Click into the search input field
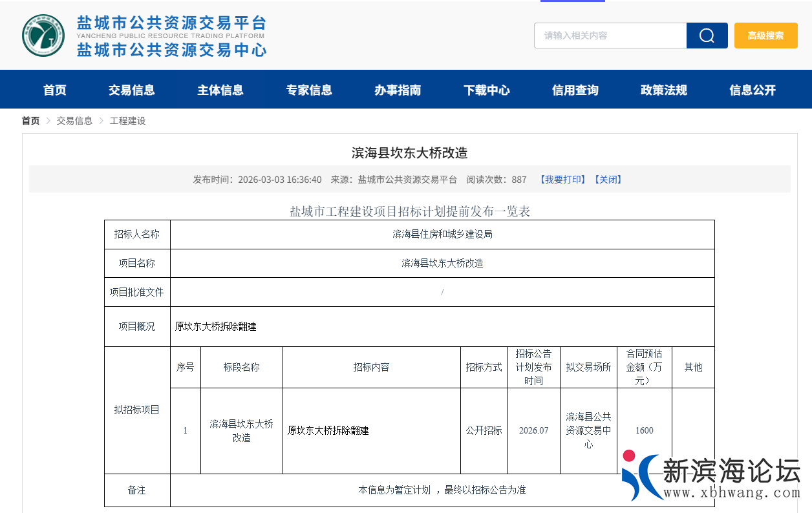Image resolution: width=812 pixels, height=513 pixels. 610,36
